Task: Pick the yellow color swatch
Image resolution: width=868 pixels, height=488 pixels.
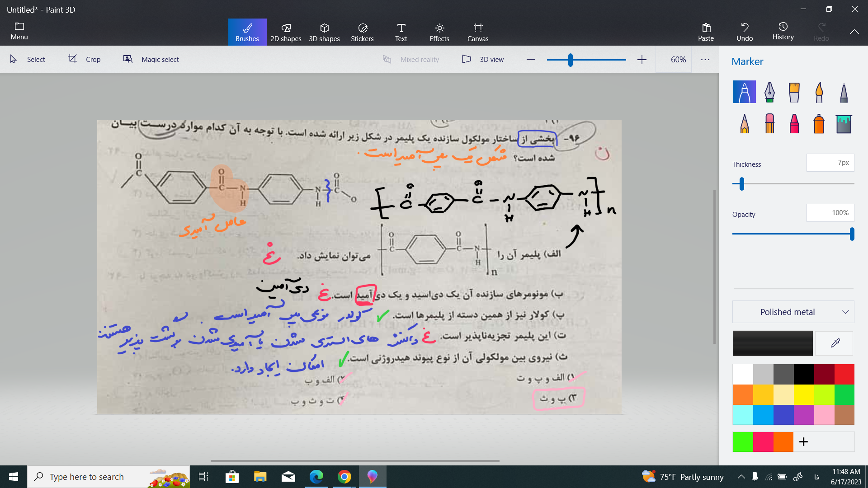Action: (804, 394)
